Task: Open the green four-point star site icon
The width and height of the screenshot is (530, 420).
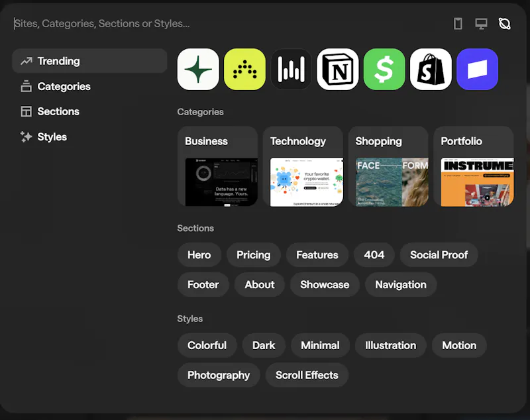Action: 198,70
